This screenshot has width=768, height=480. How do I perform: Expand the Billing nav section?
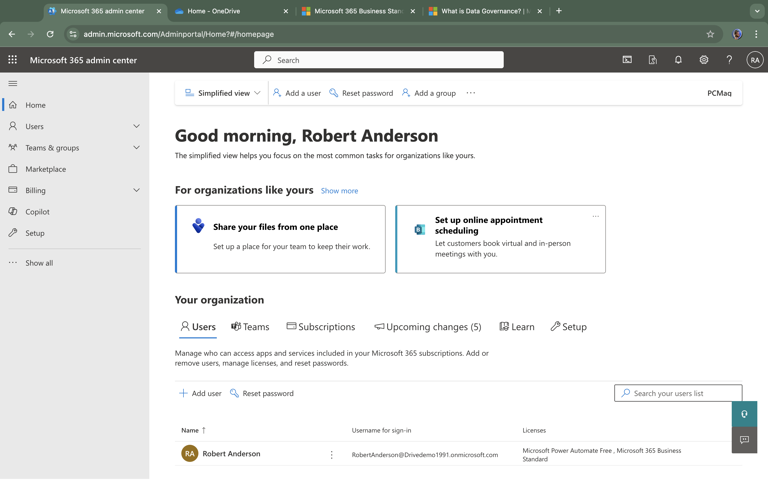(x=136, y=190)
